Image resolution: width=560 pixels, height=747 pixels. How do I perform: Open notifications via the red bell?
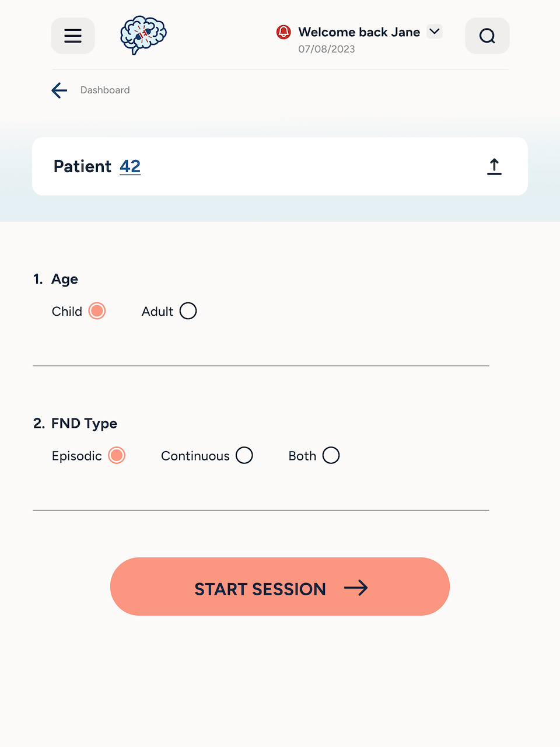[x=283, y=32]
